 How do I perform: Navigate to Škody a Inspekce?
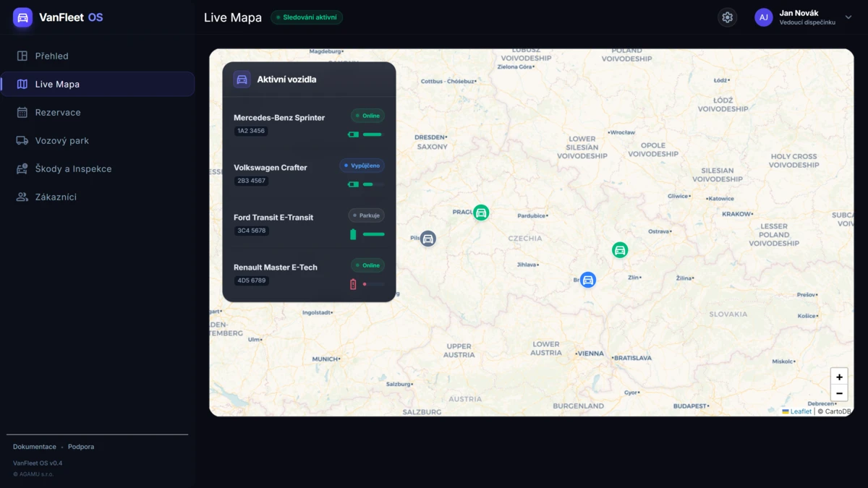(73, 168)
